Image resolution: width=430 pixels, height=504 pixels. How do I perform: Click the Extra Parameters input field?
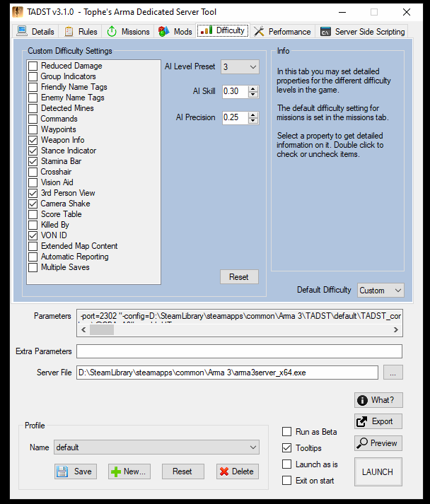(x=239, y=351)
